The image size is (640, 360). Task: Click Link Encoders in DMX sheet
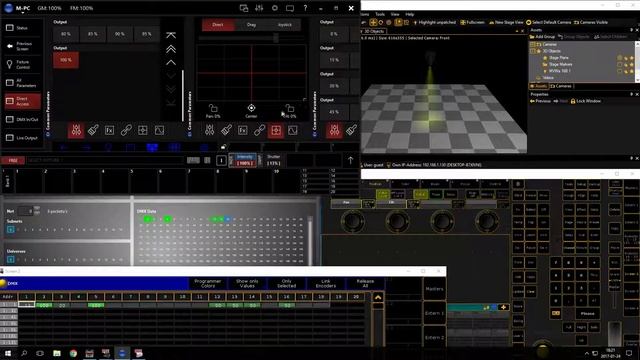(326, 283)
